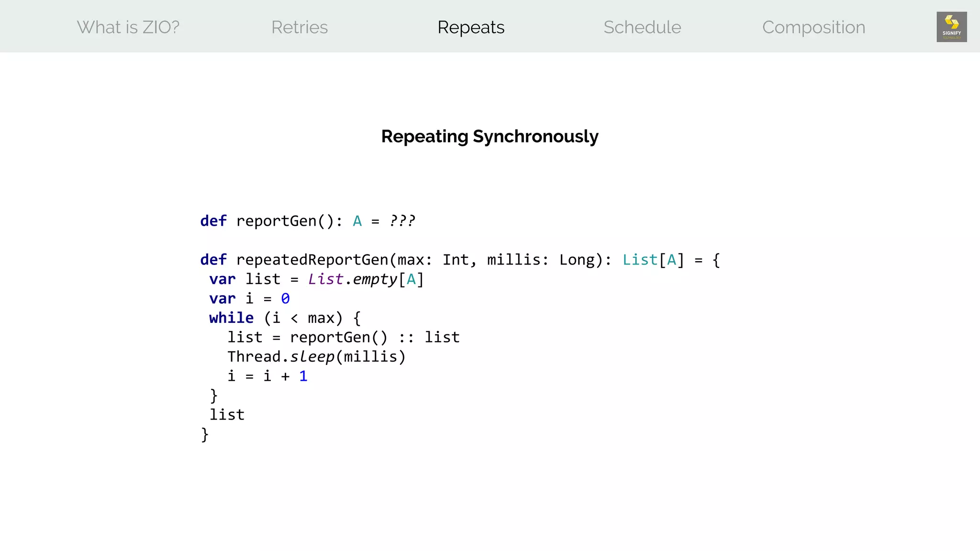Screen dimensions: 980x551
Task: Select the Repeats section tab
Action: (471, 27)
